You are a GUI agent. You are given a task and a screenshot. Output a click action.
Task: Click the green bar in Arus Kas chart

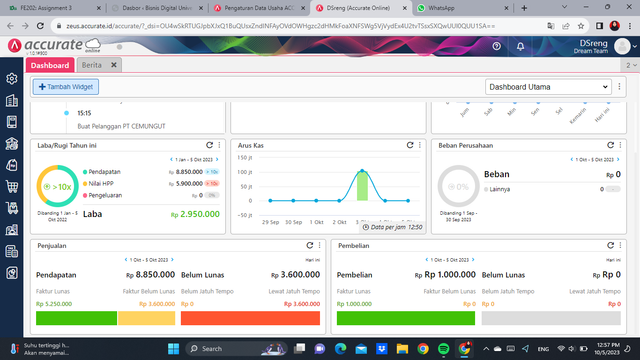[x=362, y=186]
